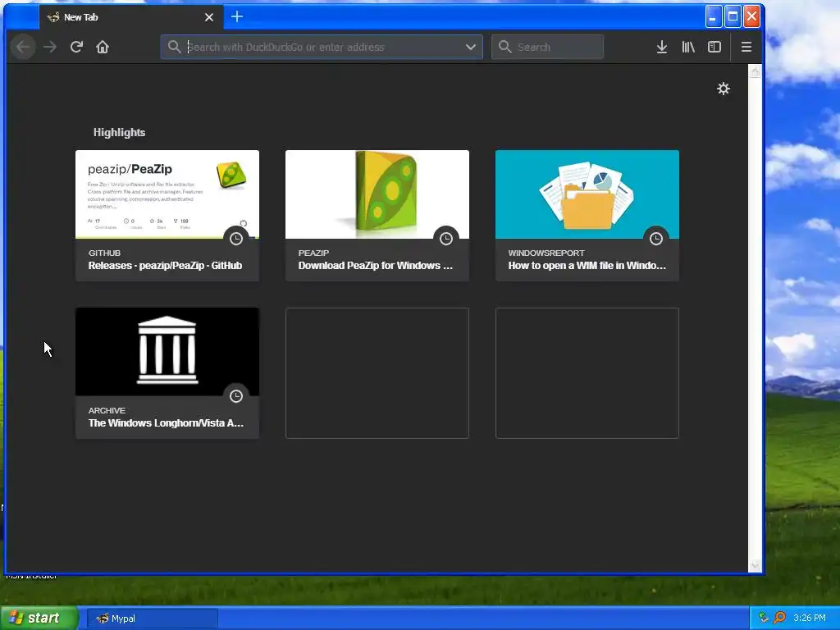
Task: Click the system tray network icon
Action: tap(764, 618)
